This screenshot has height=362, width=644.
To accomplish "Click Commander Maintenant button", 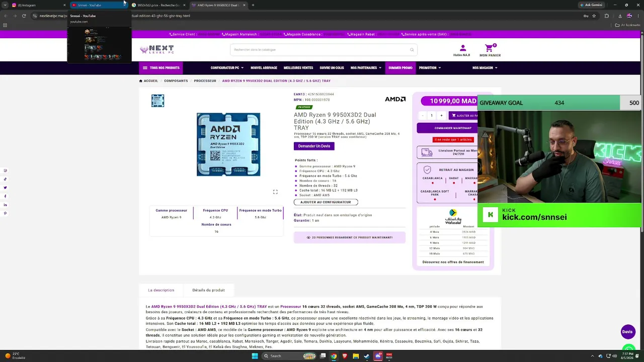I will [x=447, y=128].
